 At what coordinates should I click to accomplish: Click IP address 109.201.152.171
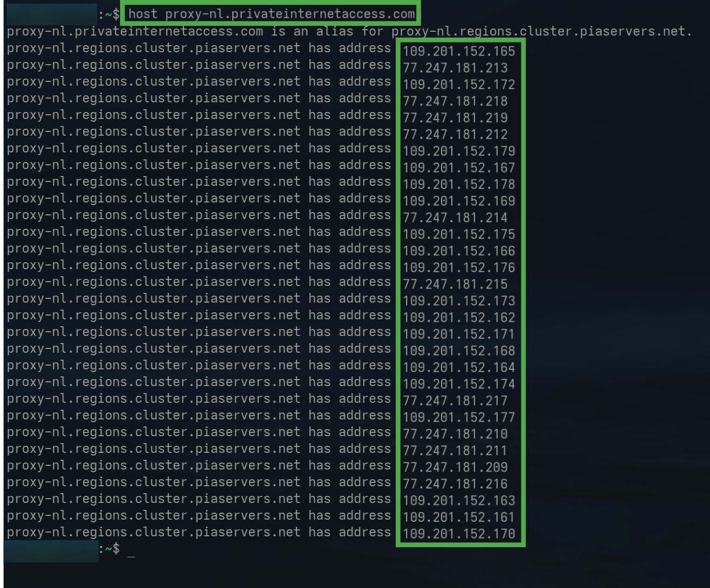click(x=459, y=335)
